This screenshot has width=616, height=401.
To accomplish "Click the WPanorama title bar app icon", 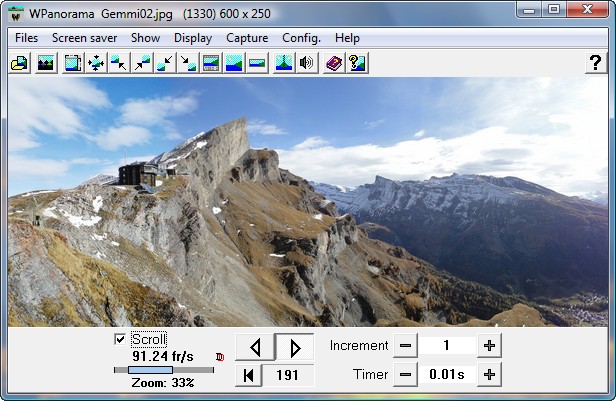I will (16, 14).
